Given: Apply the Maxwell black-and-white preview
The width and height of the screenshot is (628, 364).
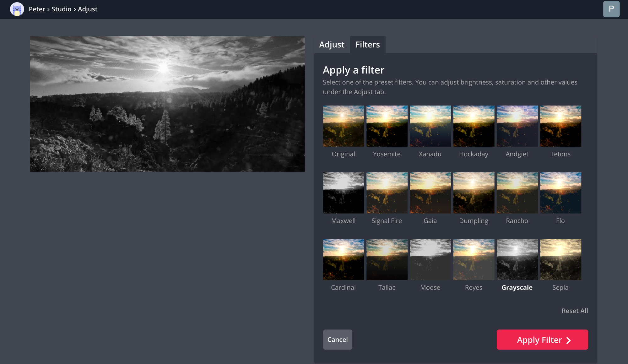Looking at the screenshot, I should [344, 193].
